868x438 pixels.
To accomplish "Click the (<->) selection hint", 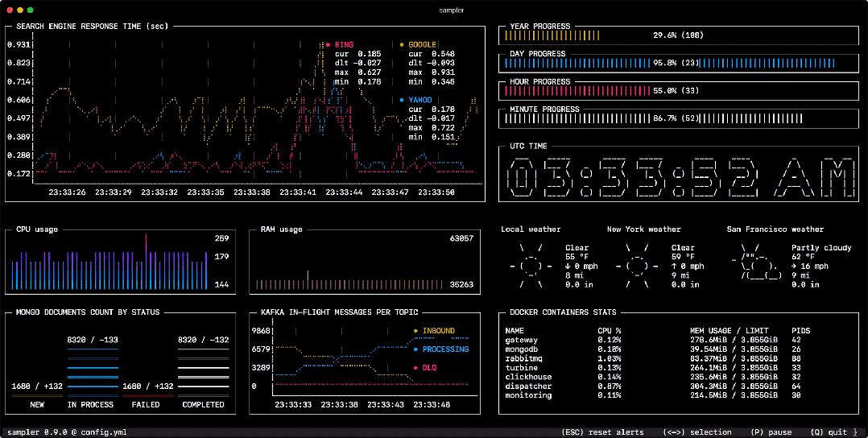I will 697,432.
